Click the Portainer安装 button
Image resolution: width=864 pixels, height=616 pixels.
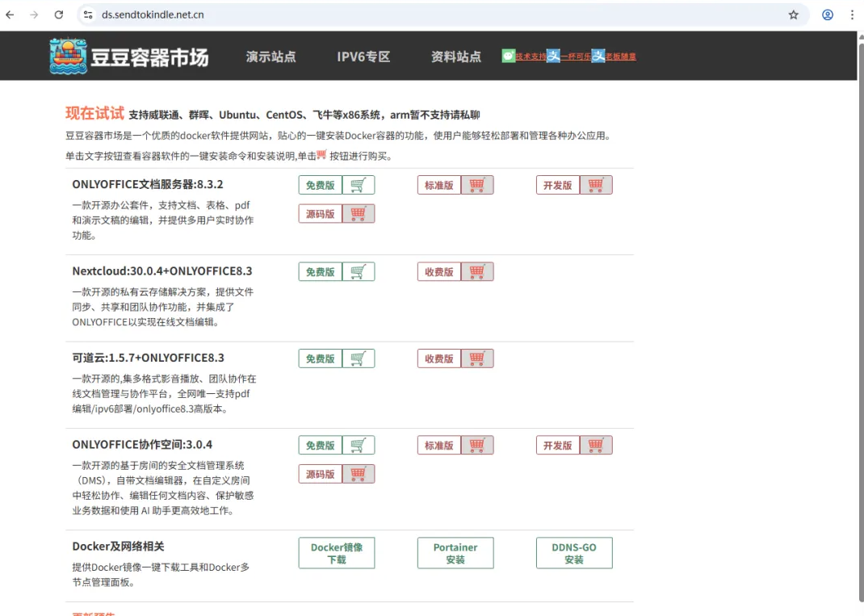[455, 553]
